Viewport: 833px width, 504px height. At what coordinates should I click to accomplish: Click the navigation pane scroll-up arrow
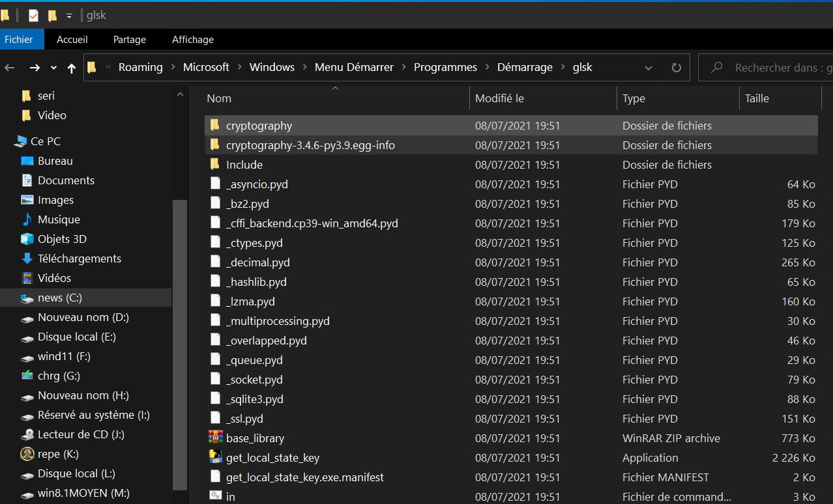(180, 94)
